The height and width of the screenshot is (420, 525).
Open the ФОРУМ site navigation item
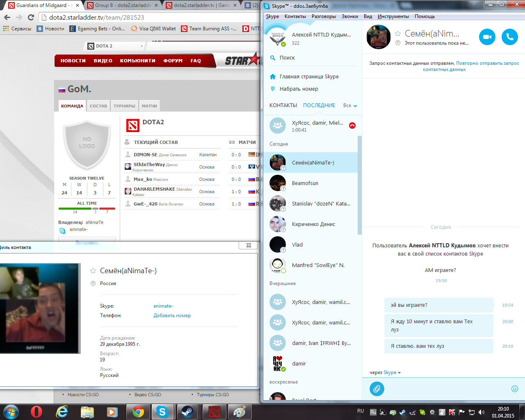click(173, 61)
